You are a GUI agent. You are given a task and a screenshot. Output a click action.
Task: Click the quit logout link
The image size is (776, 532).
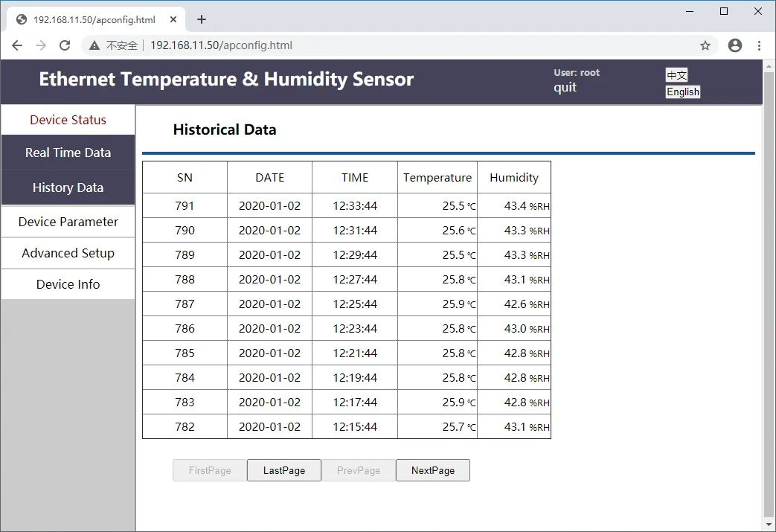click(565, 88)
